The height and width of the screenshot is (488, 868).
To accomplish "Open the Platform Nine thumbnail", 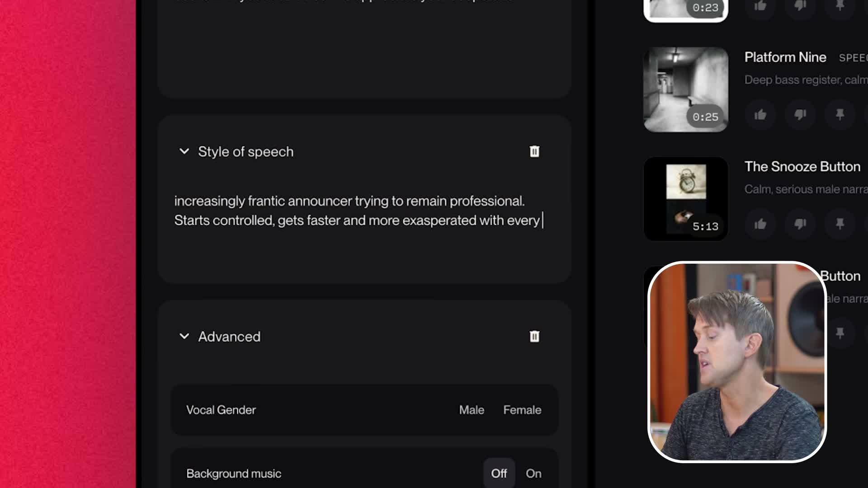I will pos(686,89).
